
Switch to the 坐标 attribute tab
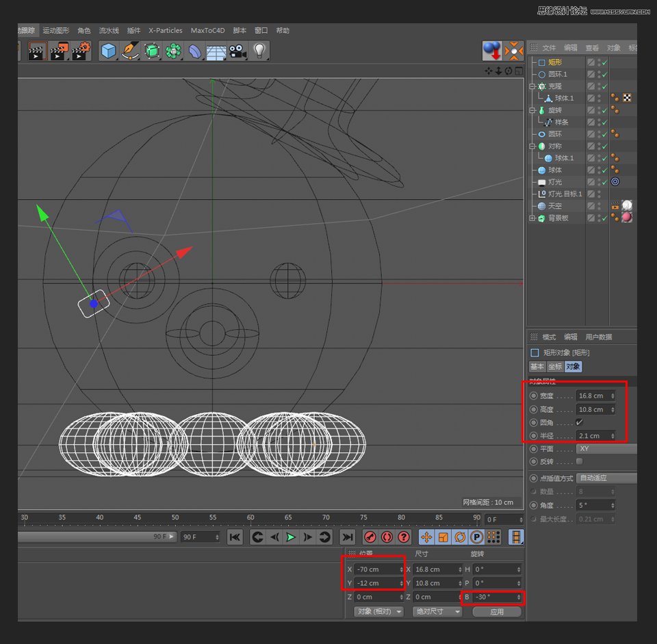coord(554,367)
